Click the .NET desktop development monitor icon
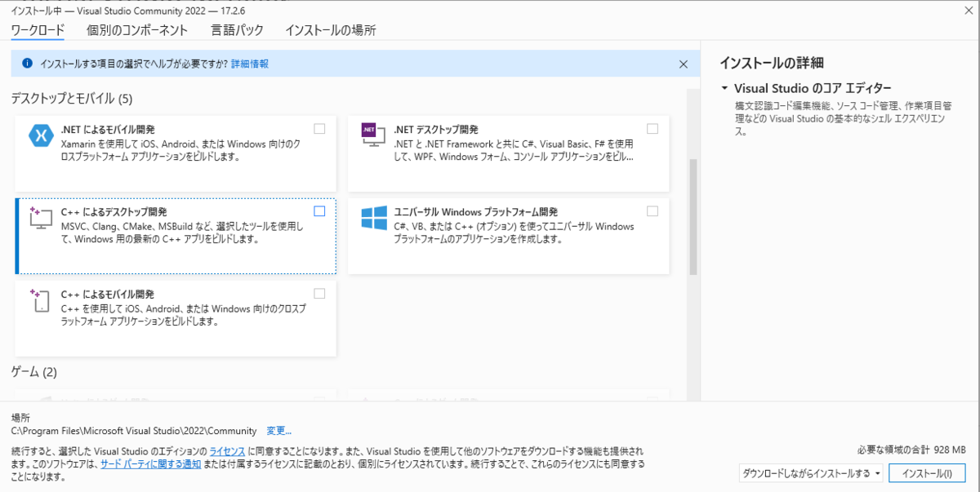This screenshot has width=980, height=492. click(373, 135)
